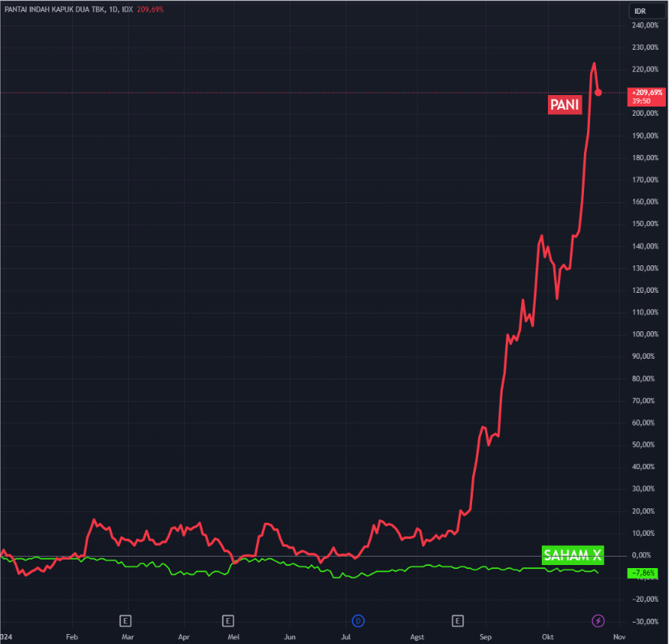The image size is (669, 644).
Task: Click the 240,00% price axis label
Action: pos(645,25)
